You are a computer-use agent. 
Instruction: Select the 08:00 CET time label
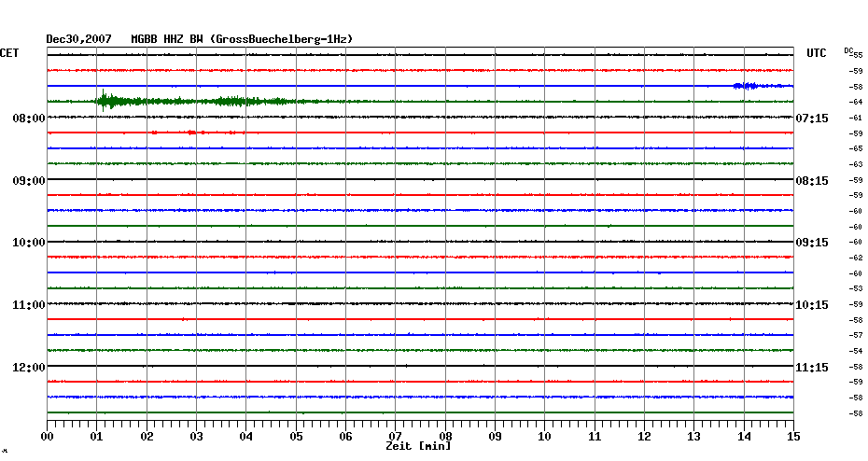pos(29,119)
